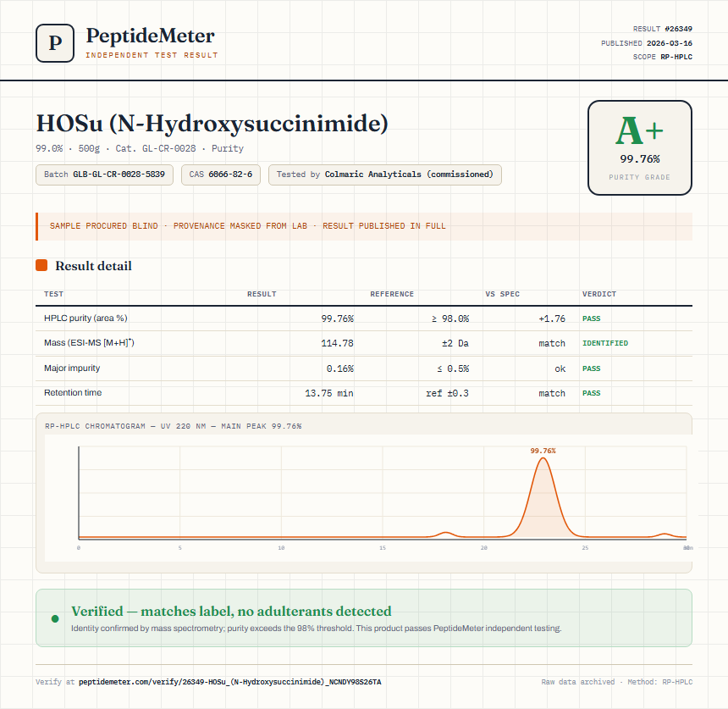Image resolution: width=728 pixels, height=709 pixels.
Task: Click the HOSu (N-Hydroxysuccinimide) product title
Action: click(212, 123)
